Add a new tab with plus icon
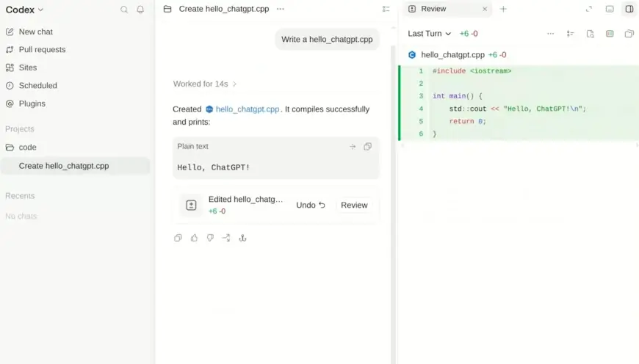The height and width of the screenshot is (364, 639). (503, 9)
